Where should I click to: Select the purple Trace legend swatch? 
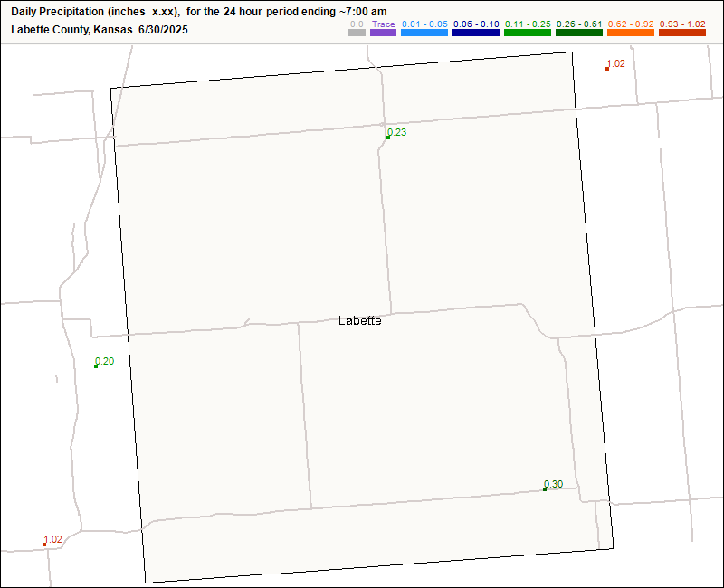click(384, 33)
